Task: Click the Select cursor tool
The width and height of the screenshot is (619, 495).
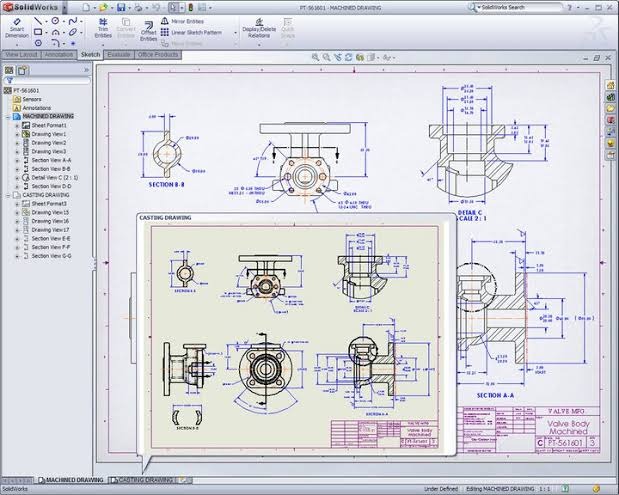Action: pos(173,7)
